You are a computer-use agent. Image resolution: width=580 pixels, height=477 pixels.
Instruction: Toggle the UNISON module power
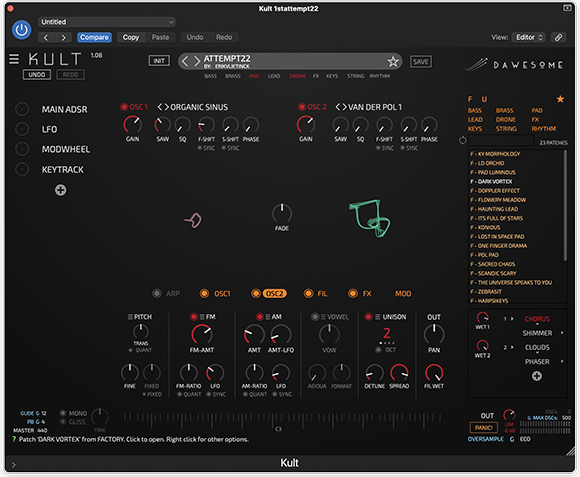tap(368, 317)
